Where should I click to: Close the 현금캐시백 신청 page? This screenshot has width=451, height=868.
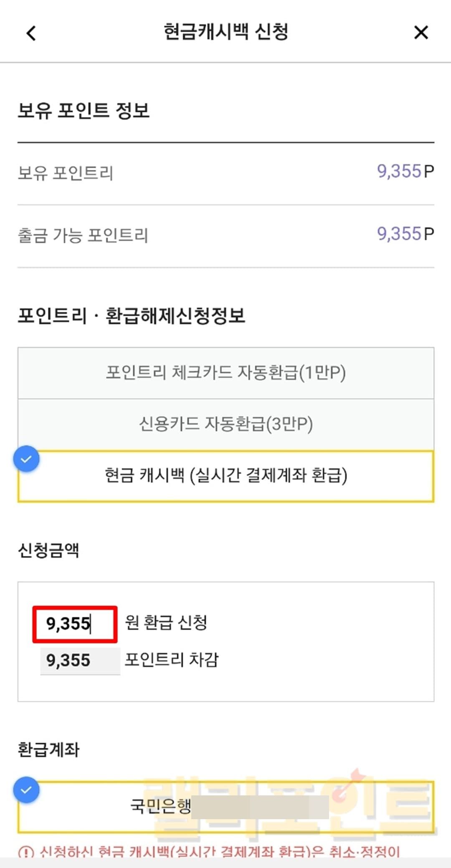421,32
